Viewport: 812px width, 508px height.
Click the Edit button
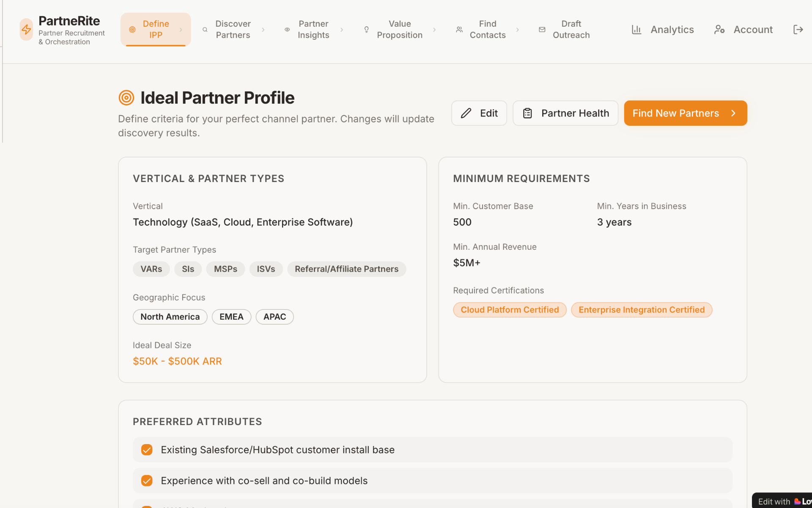pos(479,113)
